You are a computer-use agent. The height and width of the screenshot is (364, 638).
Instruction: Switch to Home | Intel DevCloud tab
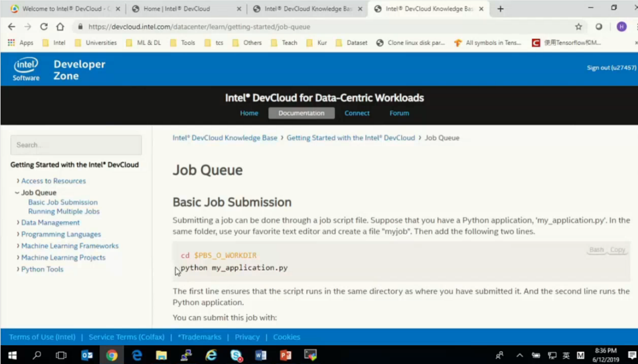[x=187, y=9]
